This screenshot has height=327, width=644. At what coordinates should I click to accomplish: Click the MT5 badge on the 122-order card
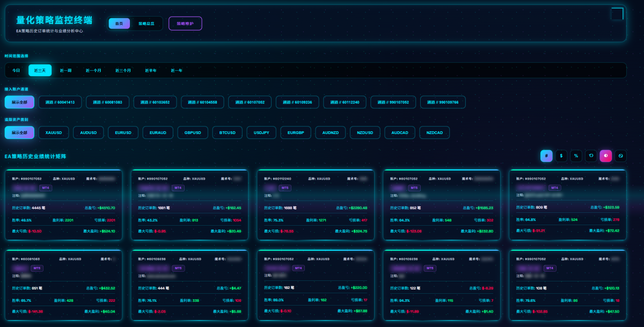430,267
